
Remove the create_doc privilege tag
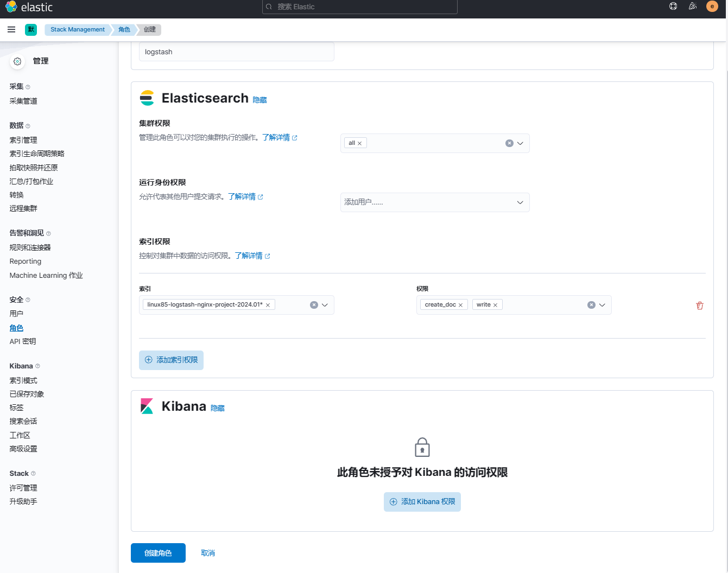point(460,305)
